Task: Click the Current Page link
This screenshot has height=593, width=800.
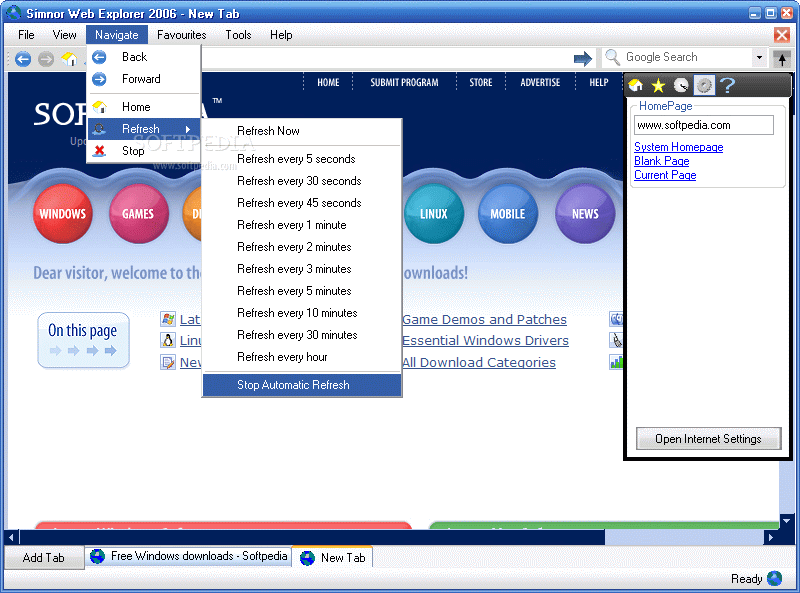Action: click(x=665, y=175)
